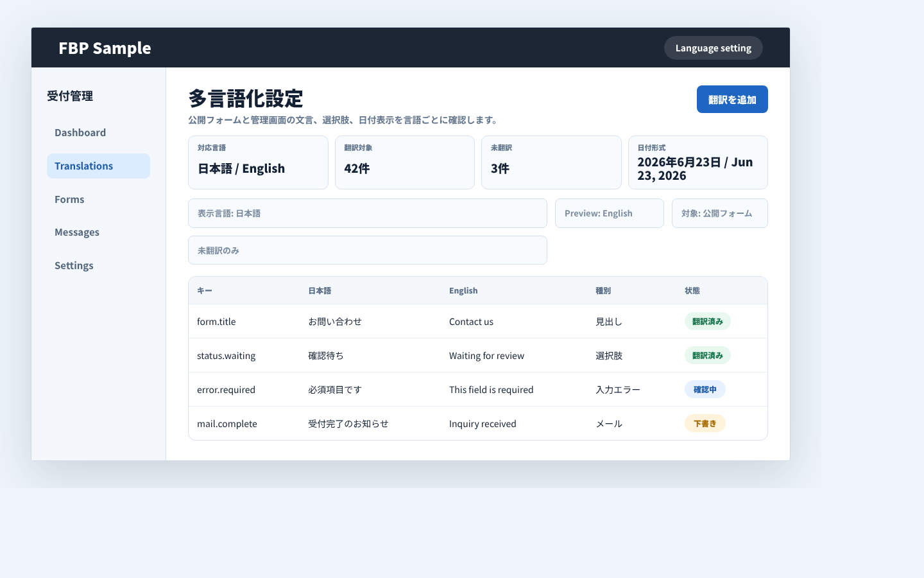924x578 pixels.
Task: Click the English column header
Action: coord(463,291)
